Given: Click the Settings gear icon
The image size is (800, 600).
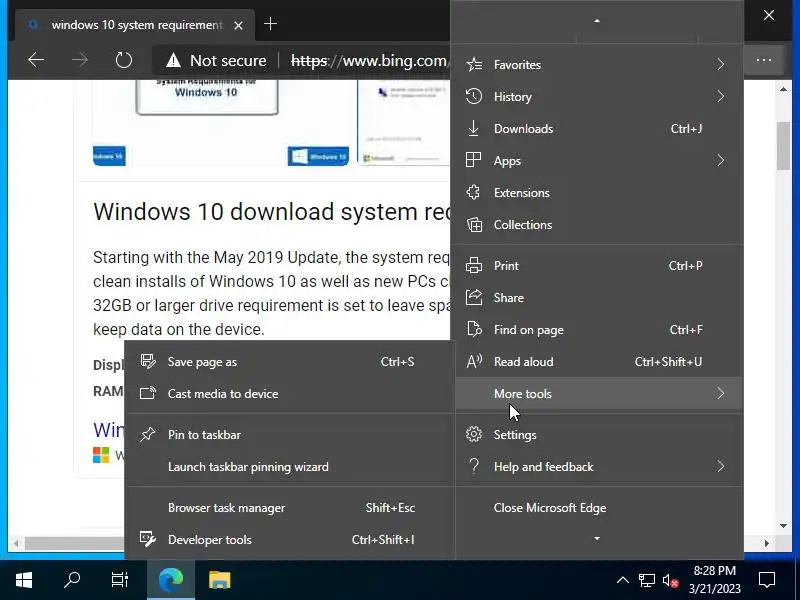Looking at the screenshot, I should (474, 434).
